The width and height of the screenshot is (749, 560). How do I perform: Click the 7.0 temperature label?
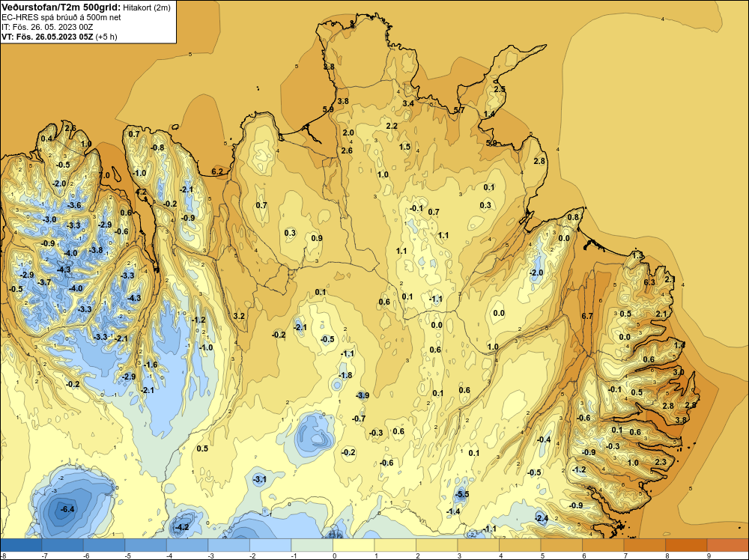[104, 175]
